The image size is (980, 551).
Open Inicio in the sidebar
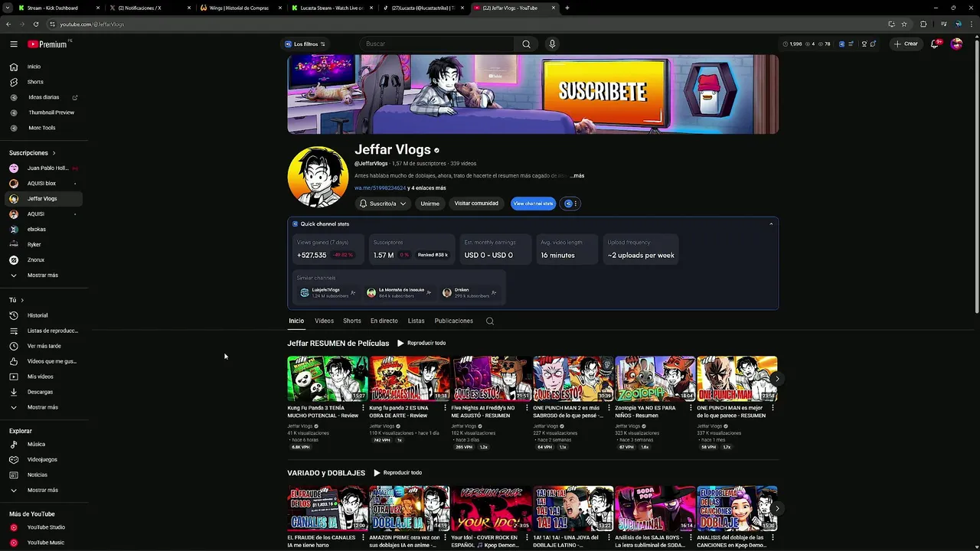pyautogui.click(x=44, y=67)
